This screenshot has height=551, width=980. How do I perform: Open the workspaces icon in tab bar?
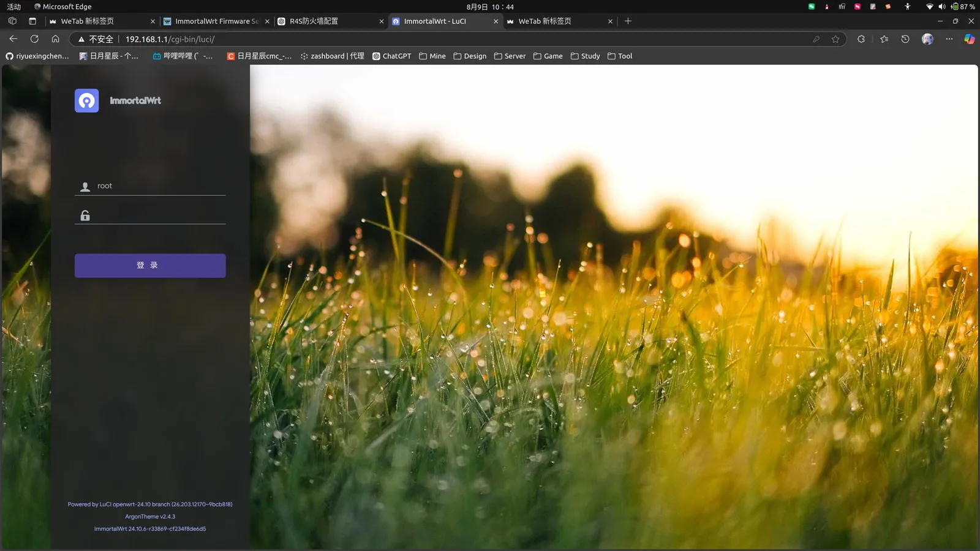click(x=12, y=21)
